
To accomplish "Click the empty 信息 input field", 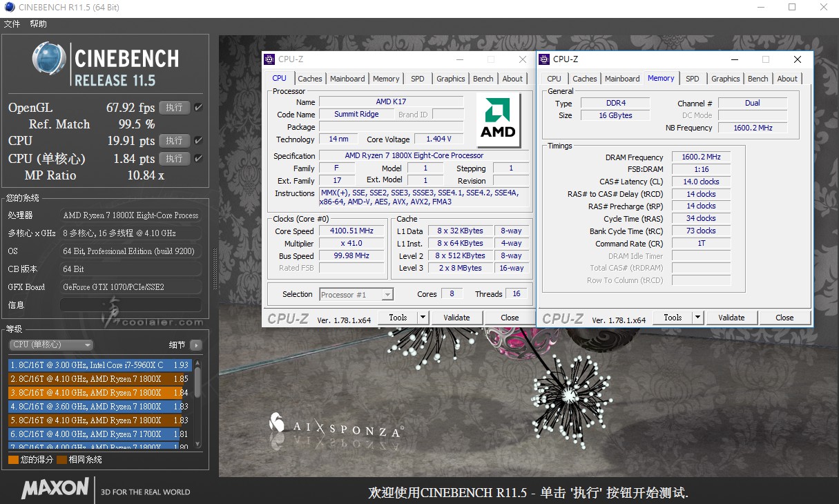I will tap(131, 305).
